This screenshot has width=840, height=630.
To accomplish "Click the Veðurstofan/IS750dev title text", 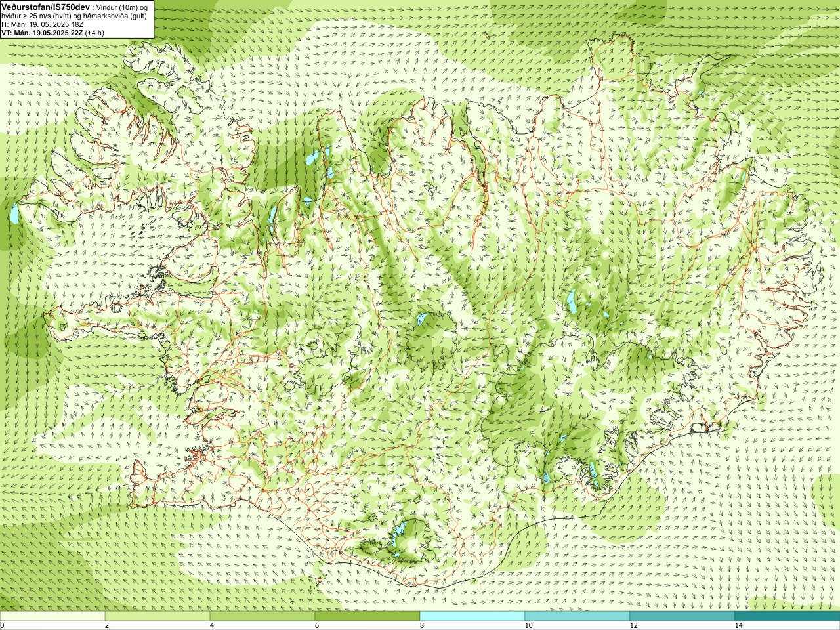I will point(45,7).
